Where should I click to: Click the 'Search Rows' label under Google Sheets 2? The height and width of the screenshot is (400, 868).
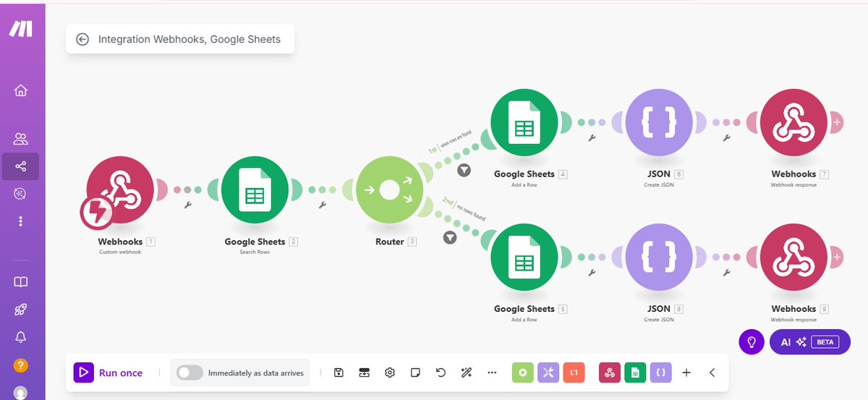coord(255,252)
